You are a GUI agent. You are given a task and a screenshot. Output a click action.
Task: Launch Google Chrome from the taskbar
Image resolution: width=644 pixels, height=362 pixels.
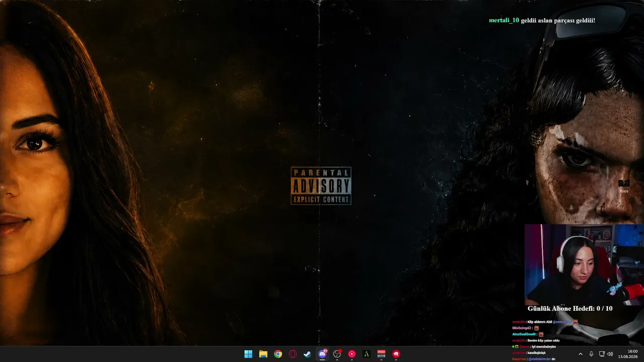(x=278, y=354)
